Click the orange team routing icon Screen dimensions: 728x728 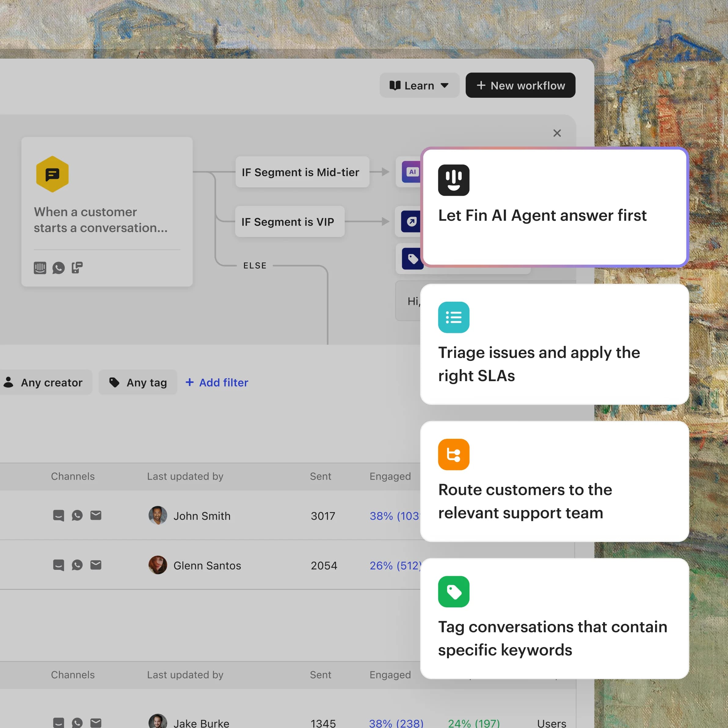coord(454,454)
